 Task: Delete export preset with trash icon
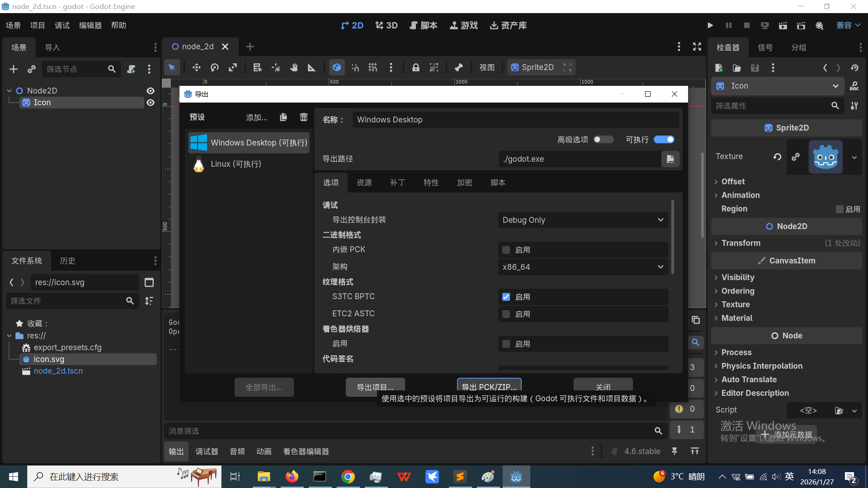[x=304, y=117]
